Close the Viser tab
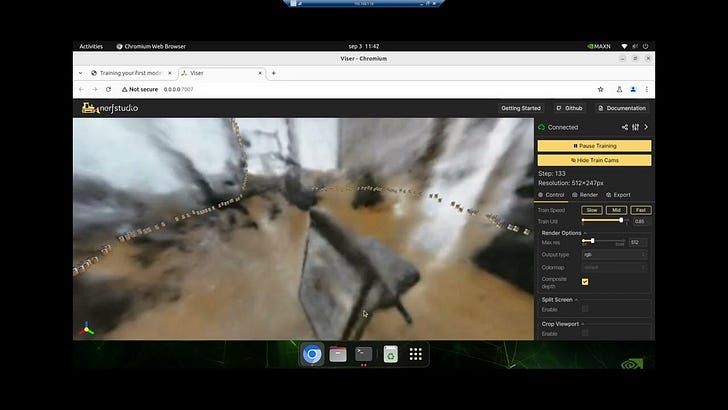This screenshot has width=728, height=410. (x=260, y=73)
